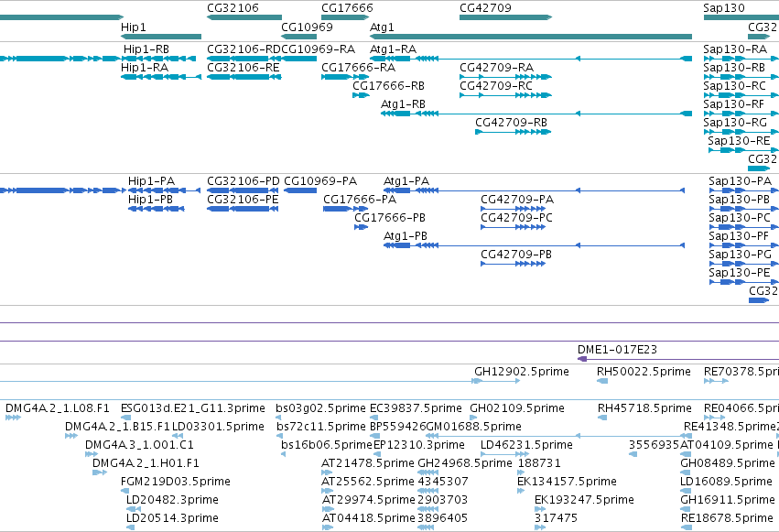The image size is (779, 532).
Task: Click the CG42709 gene feature
Action: click(x=505, y=17)
